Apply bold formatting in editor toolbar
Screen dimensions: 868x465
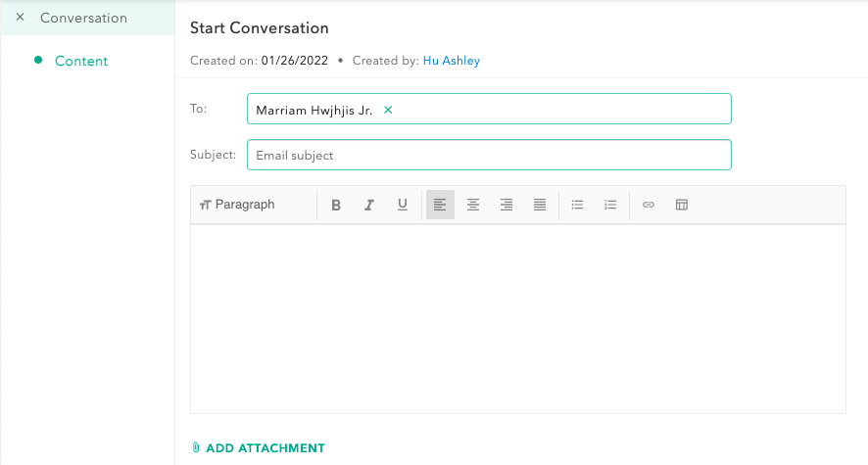point(336,205)
